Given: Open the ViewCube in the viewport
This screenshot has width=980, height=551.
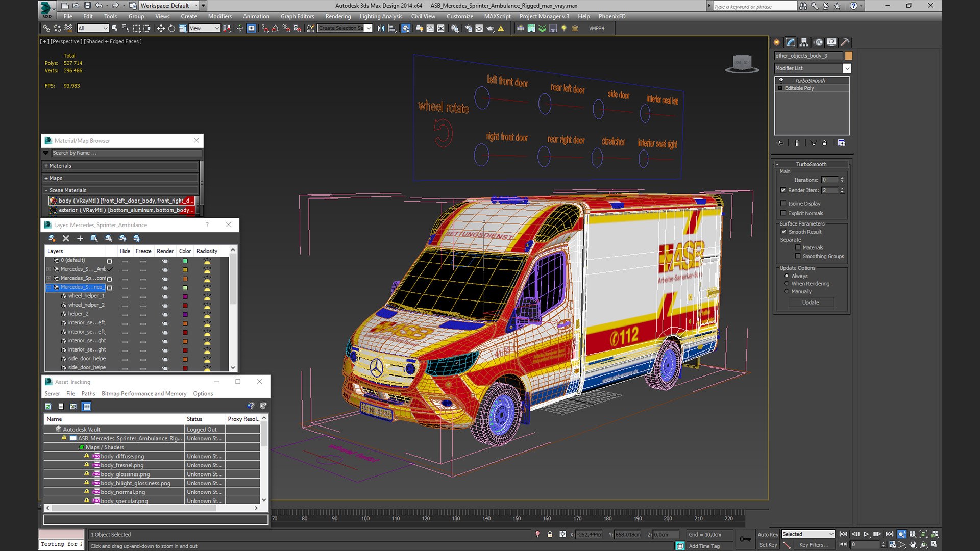Looking at the screenshot, I should (x=742, y=64).
